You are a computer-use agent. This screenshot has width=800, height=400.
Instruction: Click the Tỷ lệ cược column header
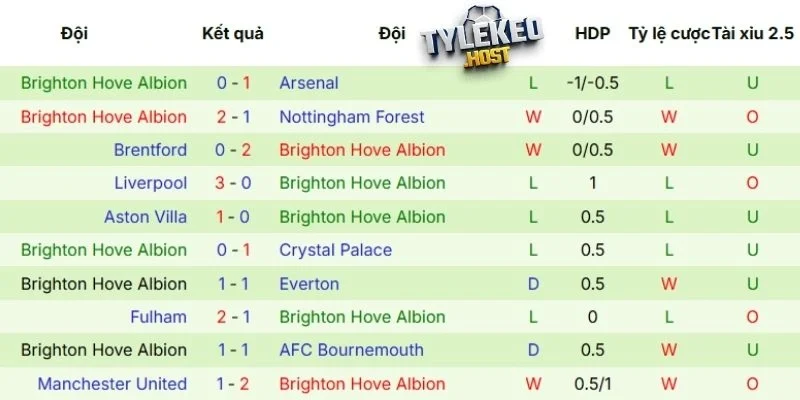coord(668,34)
